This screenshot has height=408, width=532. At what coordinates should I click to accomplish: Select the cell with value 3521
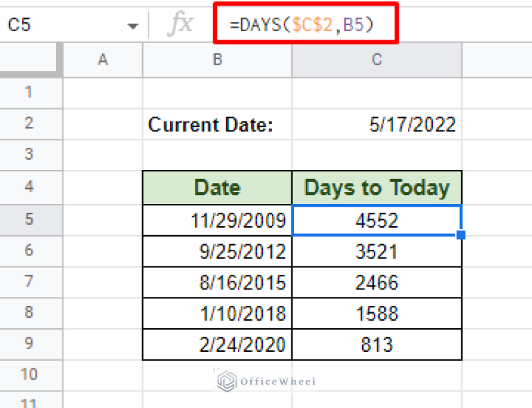pos(377,251)
